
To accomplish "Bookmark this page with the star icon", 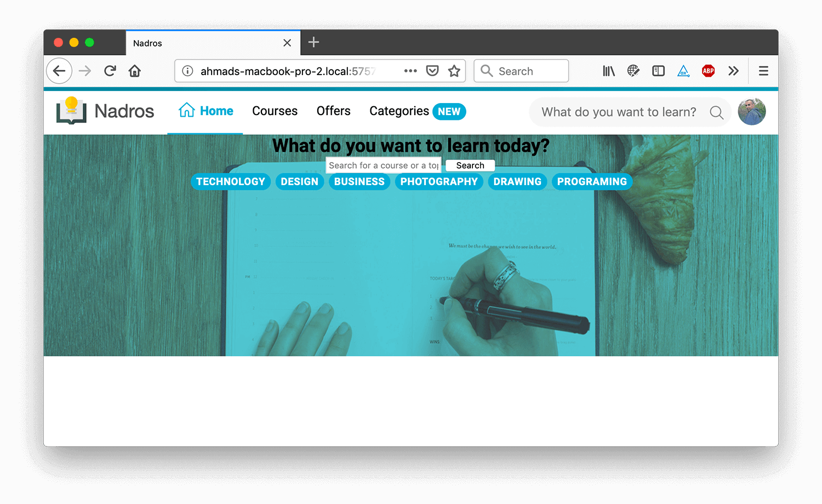I will click(454, 71).
